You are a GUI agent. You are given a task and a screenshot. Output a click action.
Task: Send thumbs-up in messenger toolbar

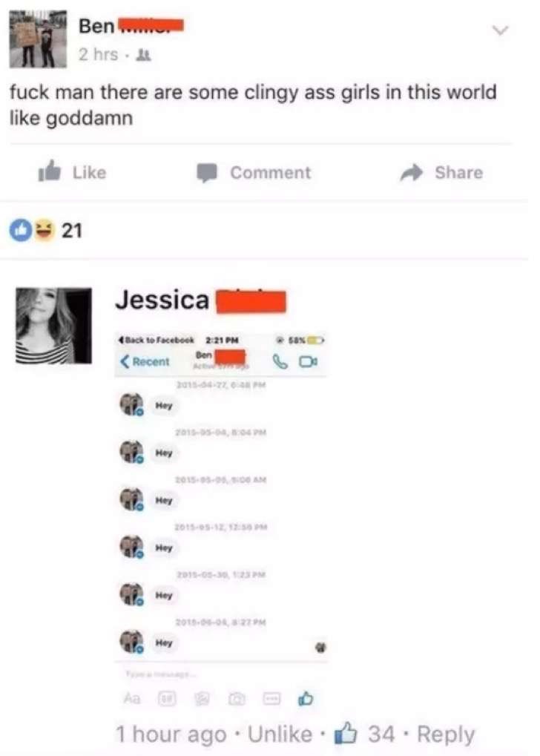[306, 698]
